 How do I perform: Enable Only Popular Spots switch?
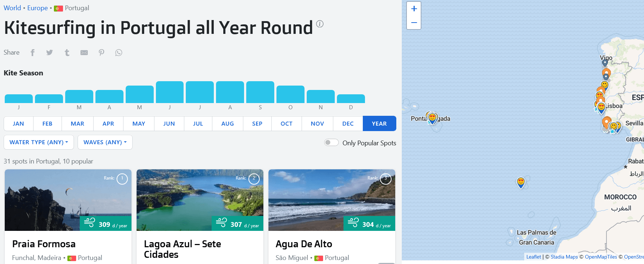click(x=331, y=142)
